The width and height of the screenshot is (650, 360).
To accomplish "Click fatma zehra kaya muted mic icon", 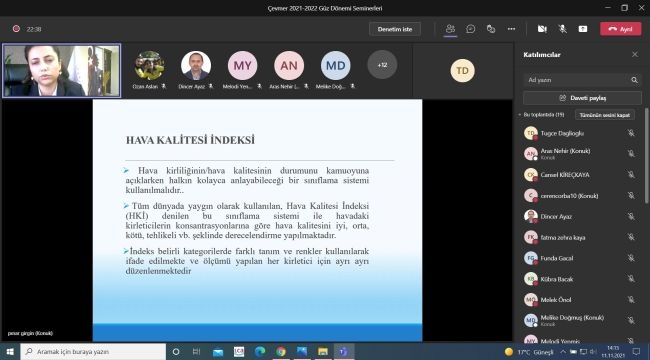I will point(631,237).
